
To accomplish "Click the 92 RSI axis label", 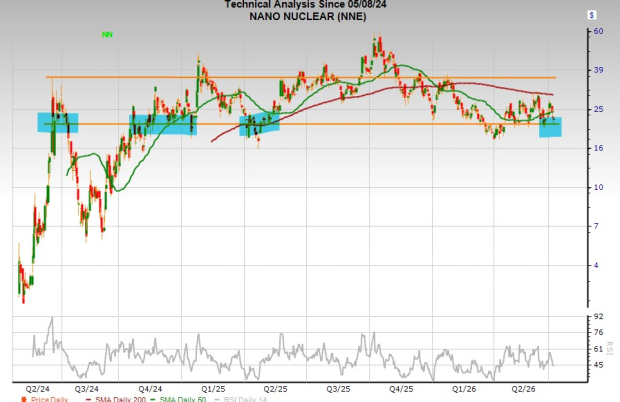I will pos(598,316).
